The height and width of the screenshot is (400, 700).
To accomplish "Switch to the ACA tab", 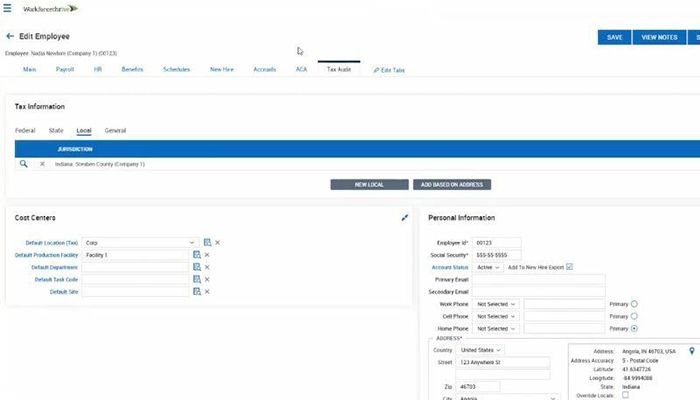I will tap(301, 69).
